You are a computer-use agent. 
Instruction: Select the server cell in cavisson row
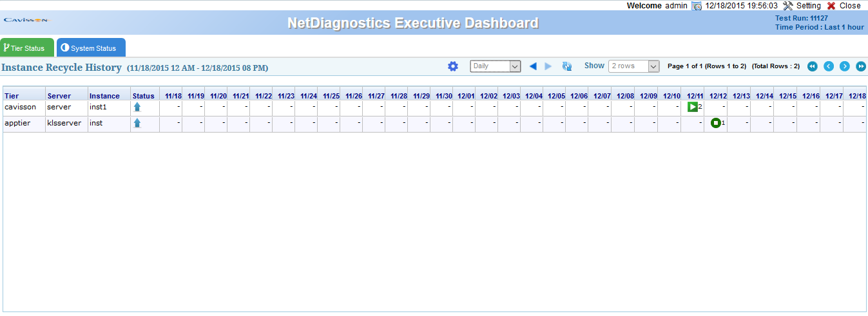pyautogui.click(x=67, y=107)
